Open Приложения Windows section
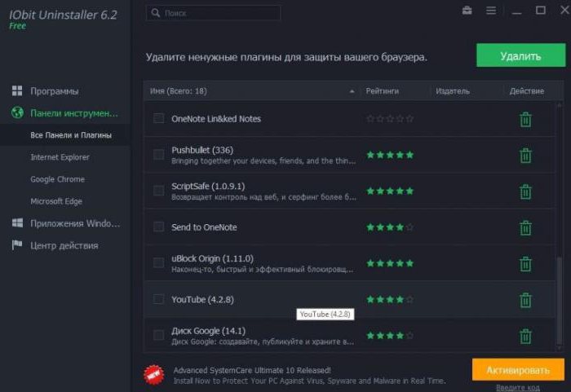Screen dimensions: 571x392 click(x=75, y=223)
